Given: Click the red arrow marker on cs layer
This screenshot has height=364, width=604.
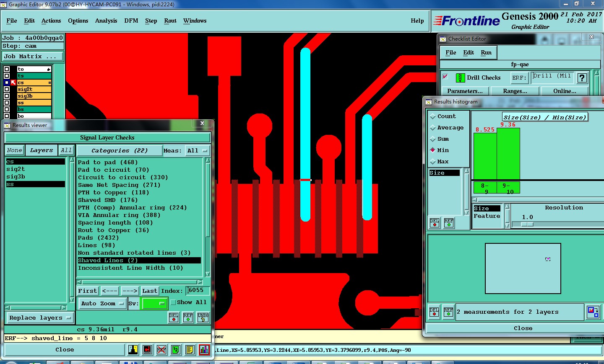Looking at the screenshot, I should point(13,83).
